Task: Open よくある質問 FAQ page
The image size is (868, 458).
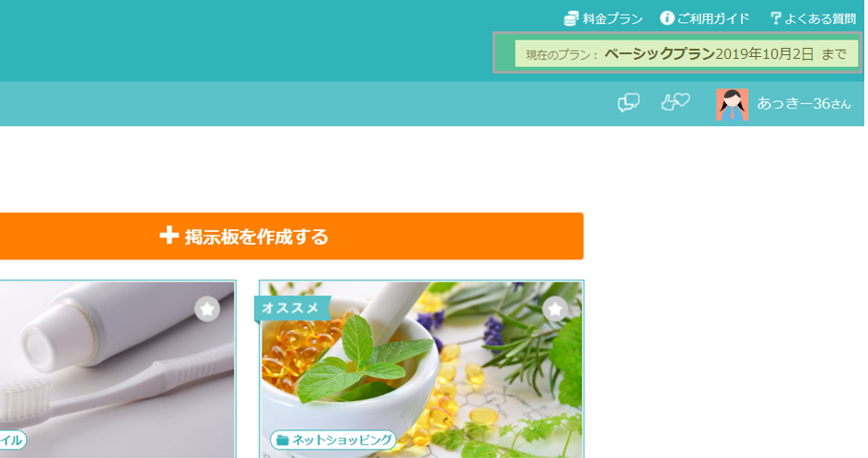Action: pyautogui.click(x=813, y=18)
